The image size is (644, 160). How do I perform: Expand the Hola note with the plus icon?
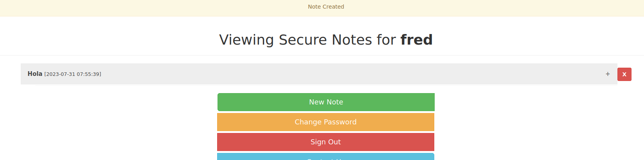click(x=608, y=74)
